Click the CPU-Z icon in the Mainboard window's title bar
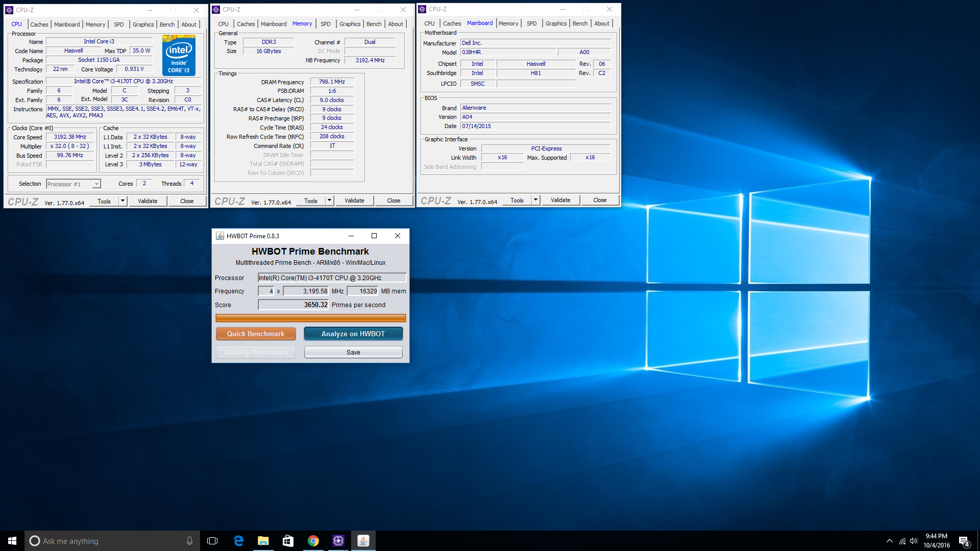980x551 pixels. [422, 9]
